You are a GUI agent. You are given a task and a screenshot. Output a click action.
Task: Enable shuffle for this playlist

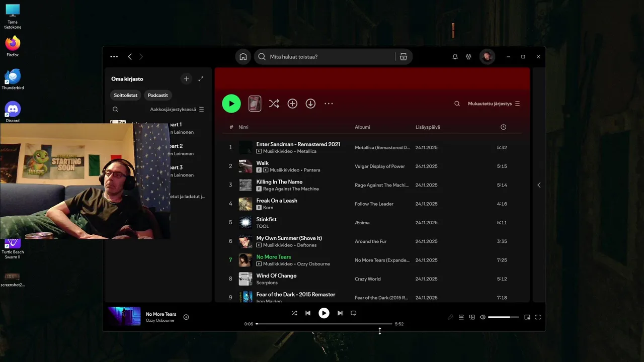click(x=274, y=104)
